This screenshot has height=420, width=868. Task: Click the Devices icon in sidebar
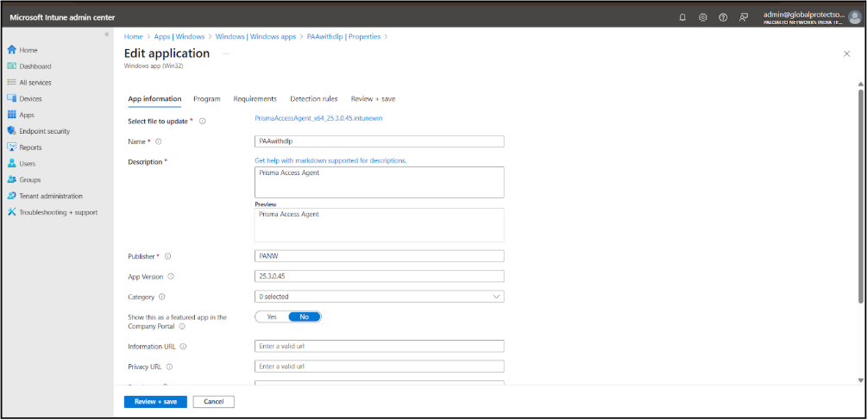tap(12, 99)
